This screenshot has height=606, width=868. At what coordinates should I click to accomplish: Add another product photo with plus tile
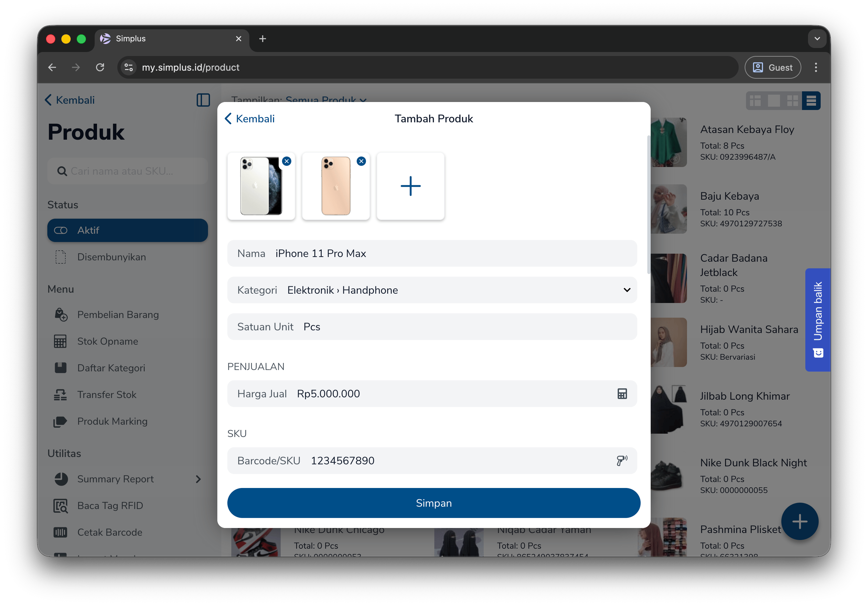[410, 186]
